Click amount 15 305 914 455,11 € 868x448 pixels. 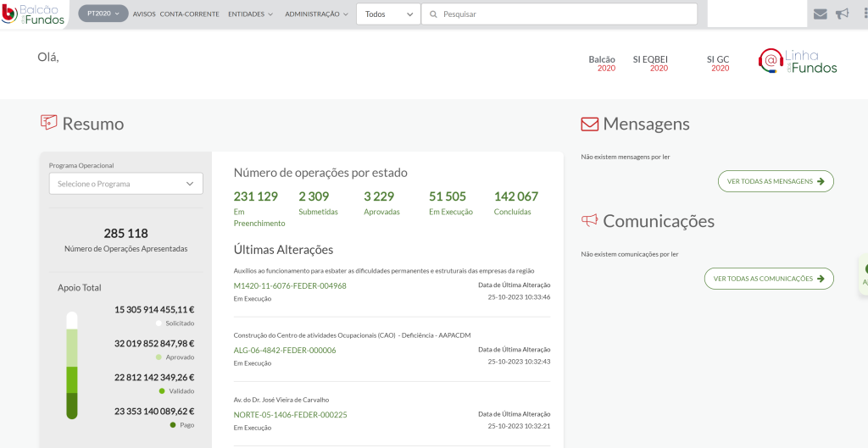pyautogui.click(x=154, y=310)
